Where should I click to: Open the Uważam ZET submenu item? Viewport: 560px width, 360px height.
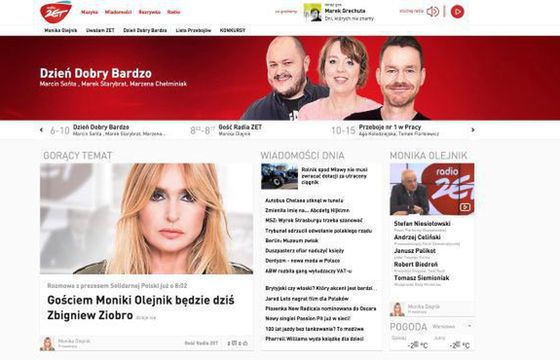(100, 30)
